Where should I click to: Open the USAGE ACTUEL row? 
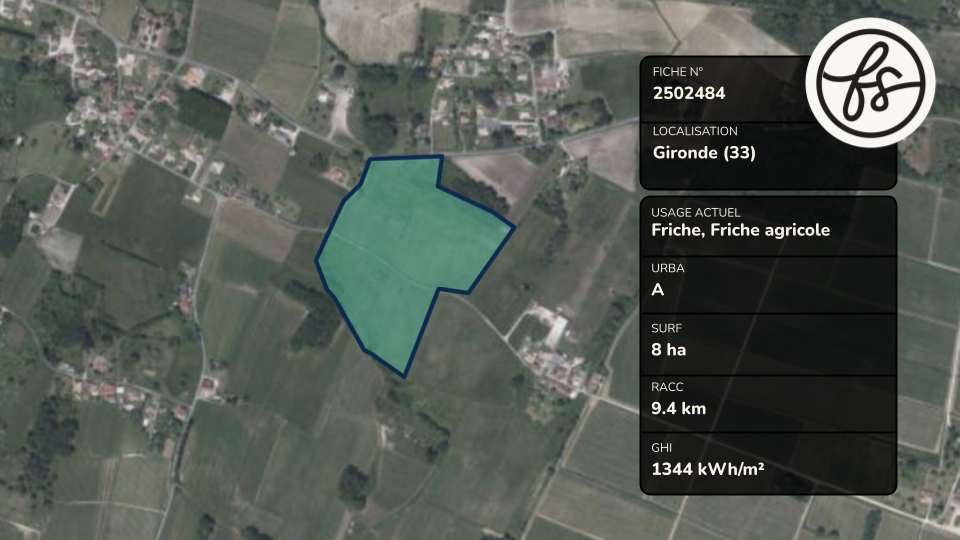(x=768, y=225)
